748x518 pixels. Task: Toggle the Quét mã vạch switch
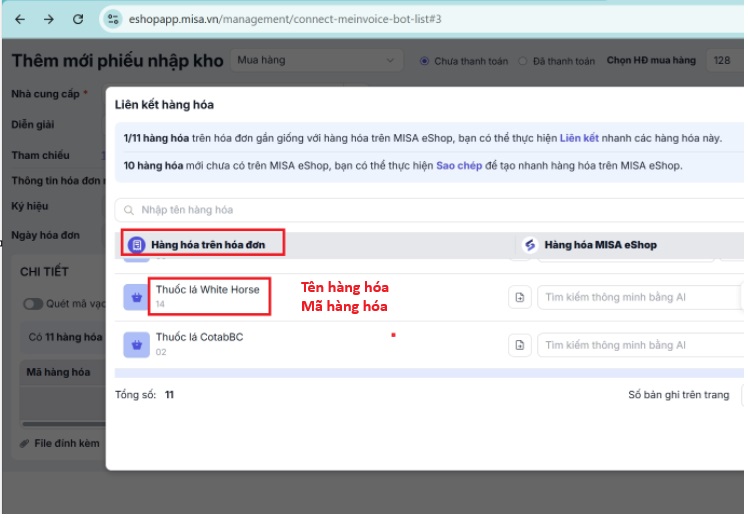click(33, 304)
